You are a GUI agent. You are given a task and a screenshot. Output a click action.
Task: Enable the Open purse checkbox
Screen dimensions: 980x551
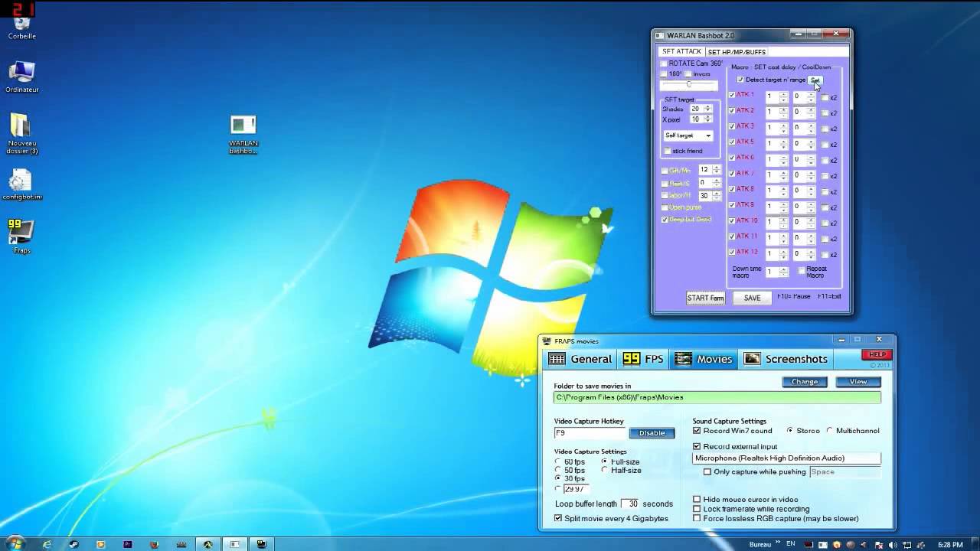click(x=665, y=207)
